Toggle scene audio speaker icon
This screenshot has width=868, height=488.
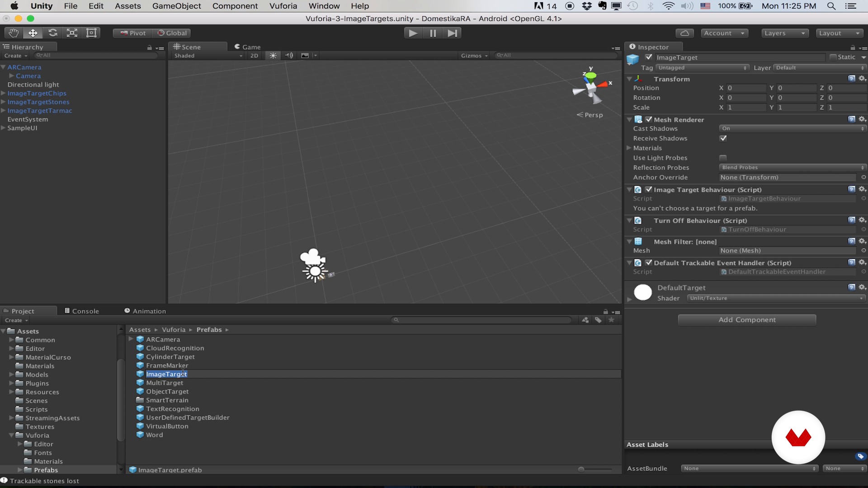tap(289, 56)
